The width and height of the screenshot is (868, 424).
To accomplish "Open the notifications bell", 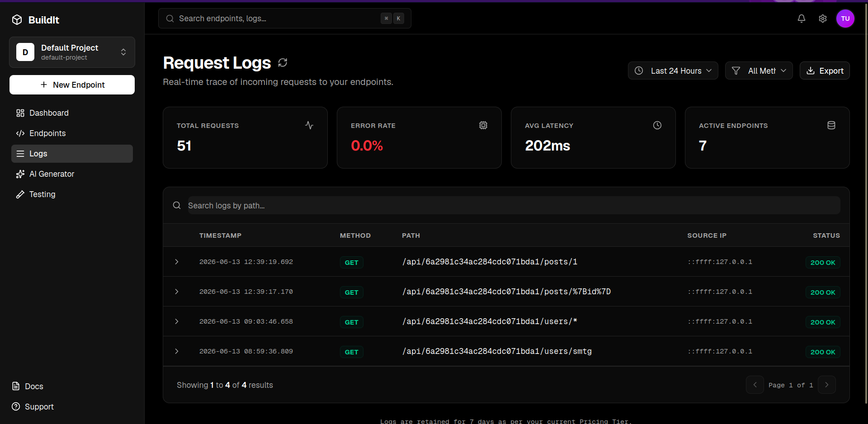I will [x=802, y=19].
